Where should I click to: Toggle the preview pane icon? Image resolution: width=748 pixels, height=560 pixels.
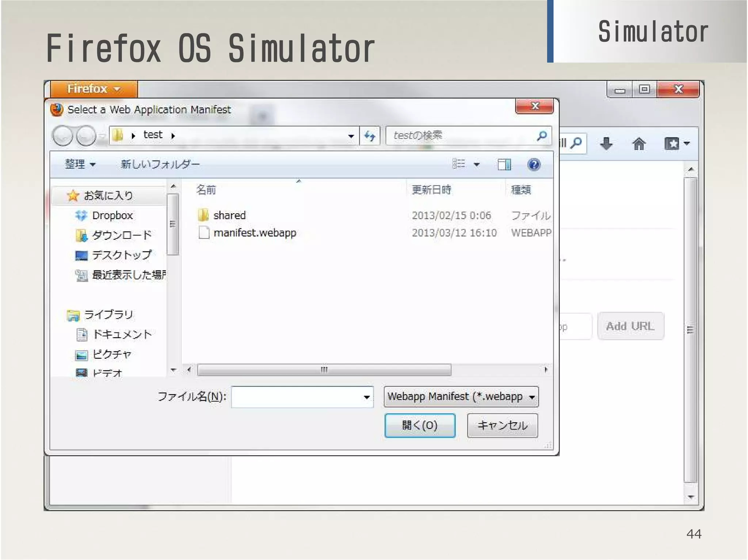pos(504,164)
